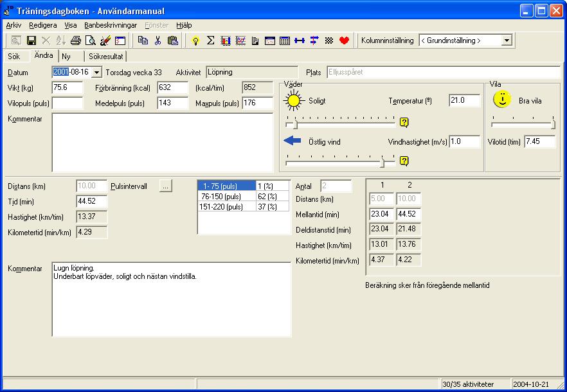This screenshot has width=567, height=392.
Task: Click the yellow light bulb tip icon
Action: click(x=195, y=40)
